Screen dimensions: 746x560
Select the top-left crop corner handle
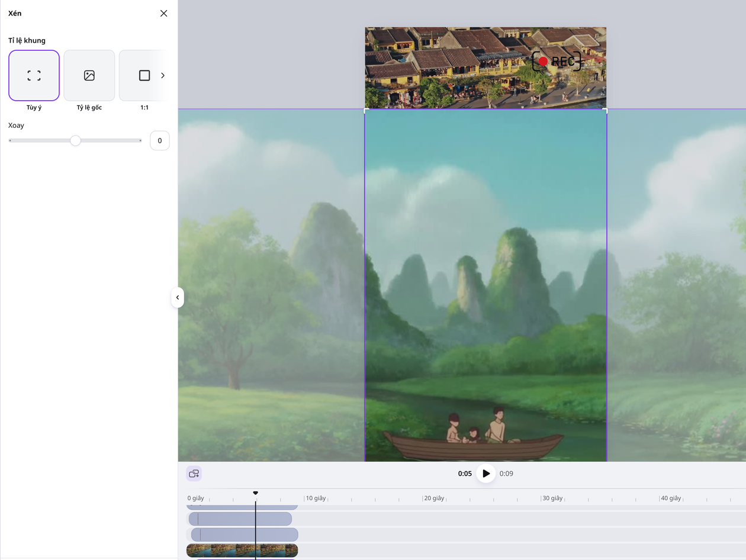pos(366,111)
